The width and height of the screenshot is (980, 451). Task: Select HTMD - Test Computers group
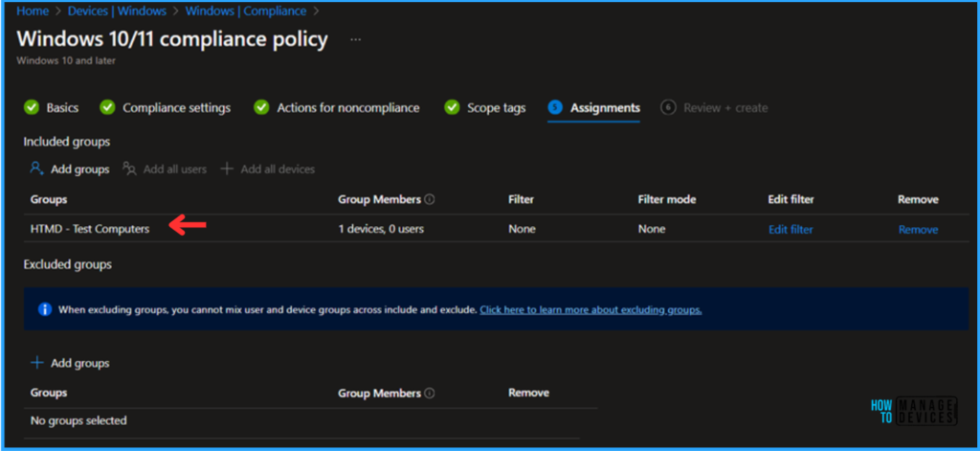pyautogui.click(x=90, y=229)
